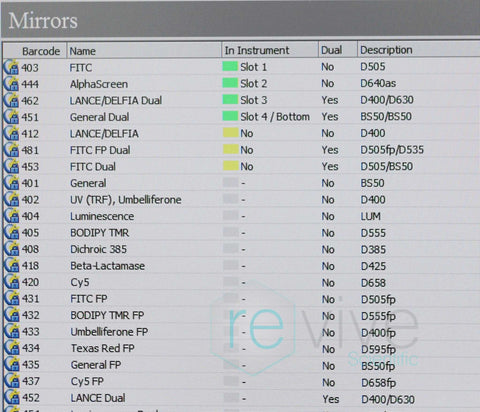Click the D505fp/D535 description cell
The width and height of the screenshot is (480, 412).
click(x=392, y=150)
